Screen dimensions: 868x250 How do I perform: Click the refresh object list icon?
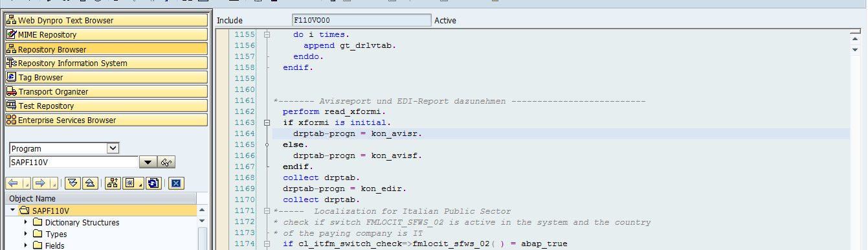(x=153, y=183)
